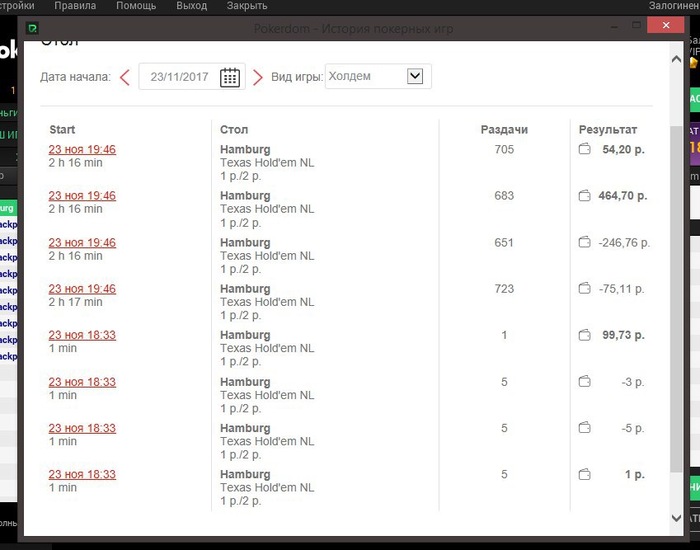The height and width of the screenshot is (550, 700).
Task: Click wallet icon beside 464,70 р. result
Action: (x=584, y=195)
